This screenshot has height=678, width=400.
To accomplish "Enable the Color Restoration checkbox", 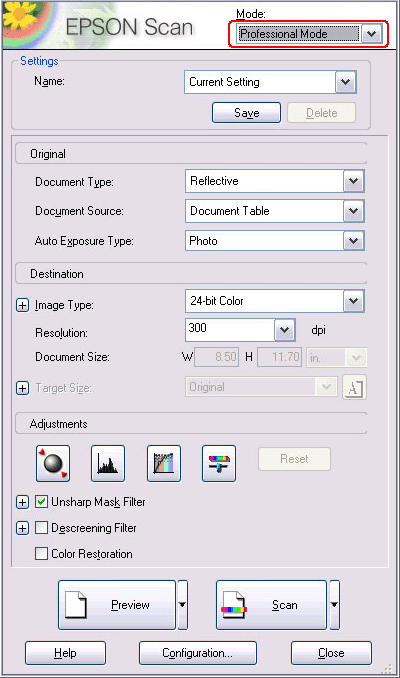I will 42,553.
